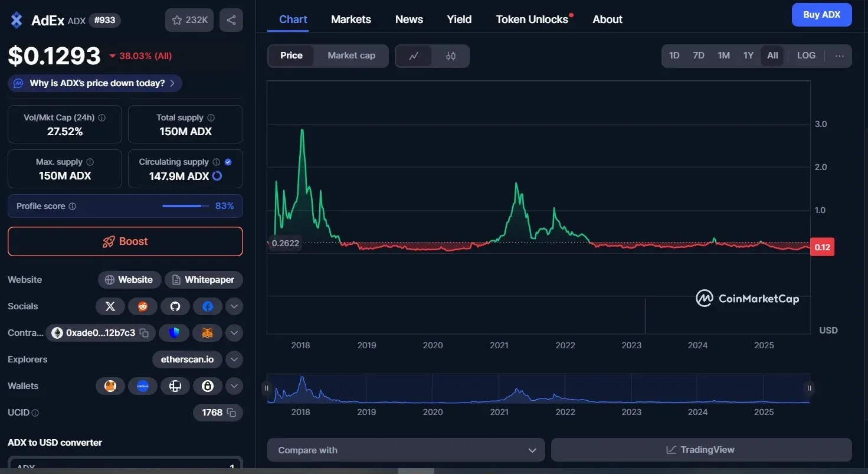Click the #933 rank badge
Image resolution: width=868 pixels, height=474 pixels.
click(105, 21)
